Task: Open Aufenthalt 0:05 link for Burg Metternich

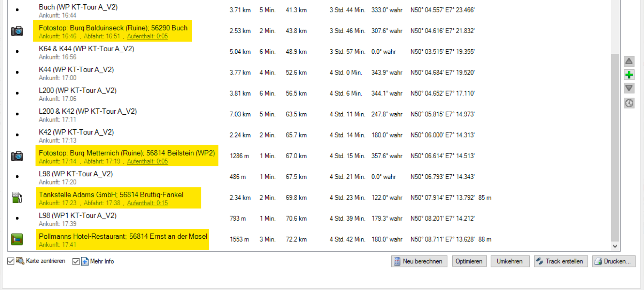Action: pyautogui.click(x=147, y=161)
